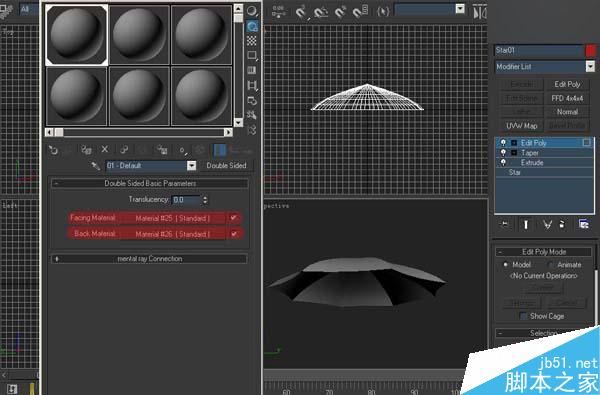
Task: Click the Get Material icon
Action: tap(53, 150)
